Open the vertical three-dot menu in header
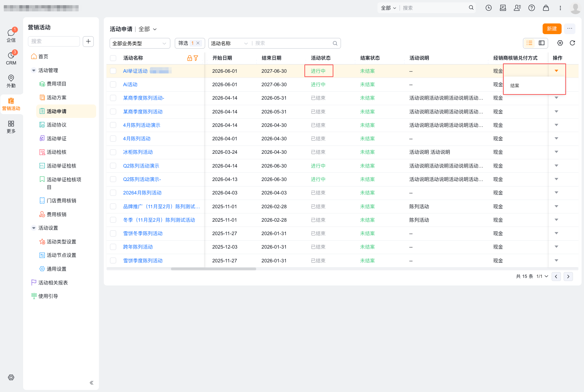584x392 pixels. click(x=560, y=8)
